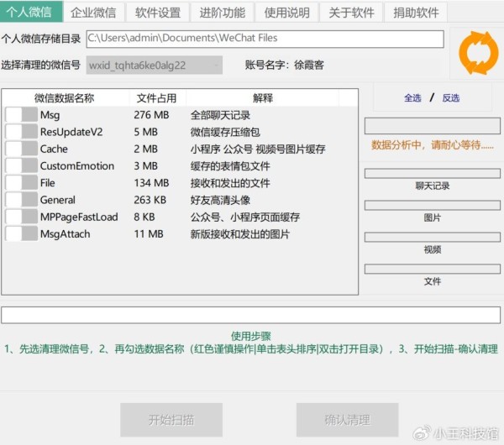This screenshot has width=504, height=445.
Task: Toggle the MPPageFastLoad row switch
Action: 22,217
